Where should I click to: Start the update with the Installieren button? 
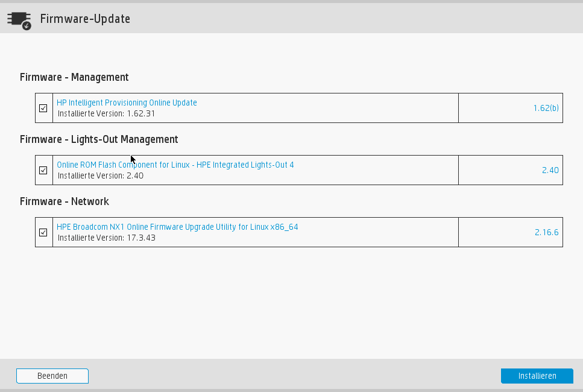537,376
